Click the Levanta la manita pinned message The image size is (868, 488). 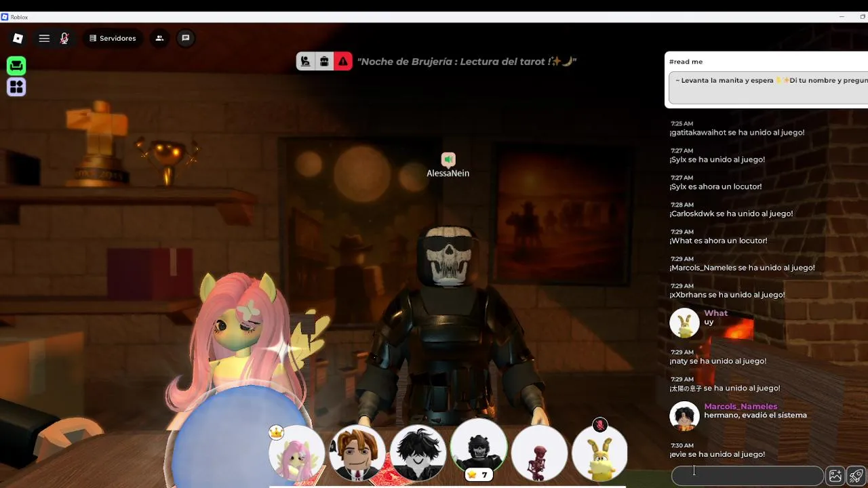click(769, 89)
